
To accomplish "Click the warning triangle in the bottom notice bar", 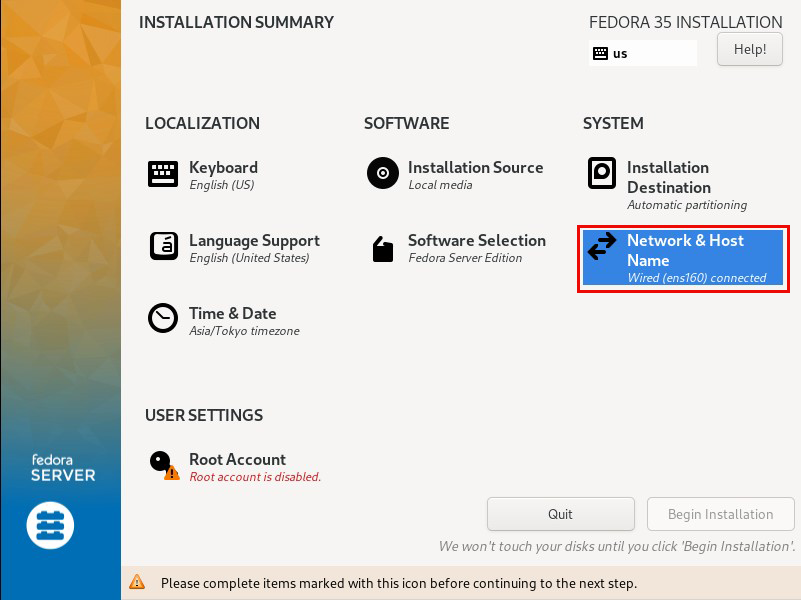I will 137,582.
